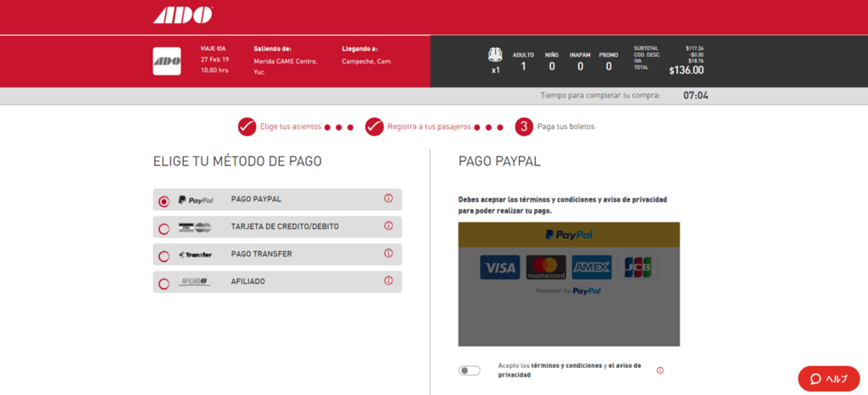
Task: Click Campeche, Cam. arrival text
Action: point(367,61)
